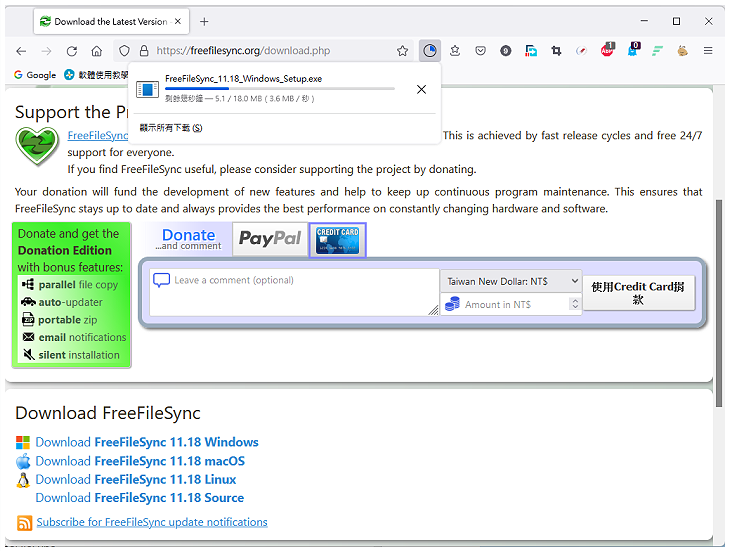Click the address bar URL
This screenshot has height=551, width=735.
(x=243, y=51)
